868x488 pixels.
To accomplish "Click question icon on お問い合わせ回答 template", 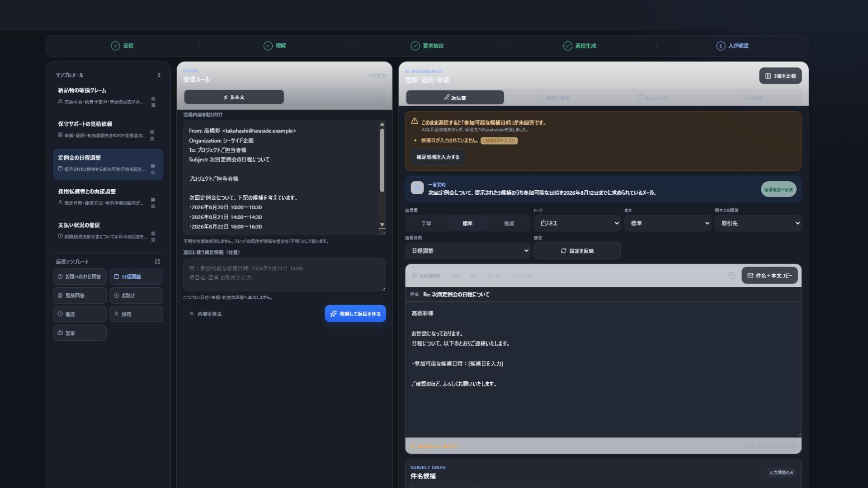I will click(60, 277).
